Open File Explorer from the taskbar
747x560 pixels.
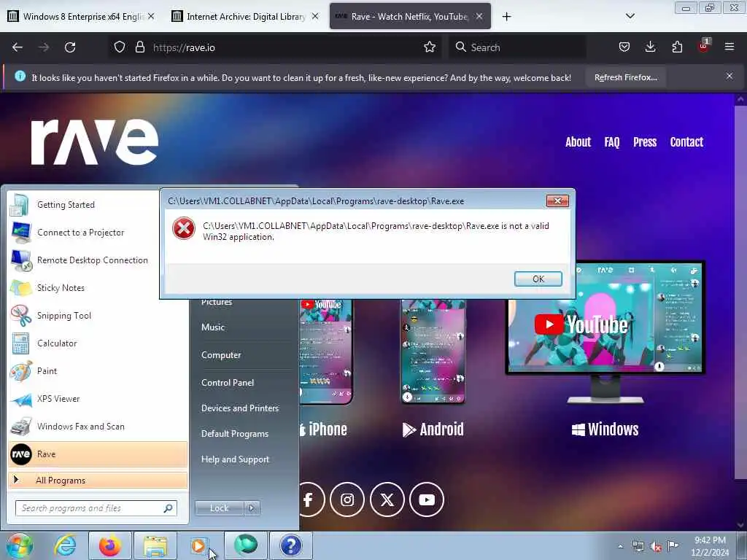click(155, 545)
